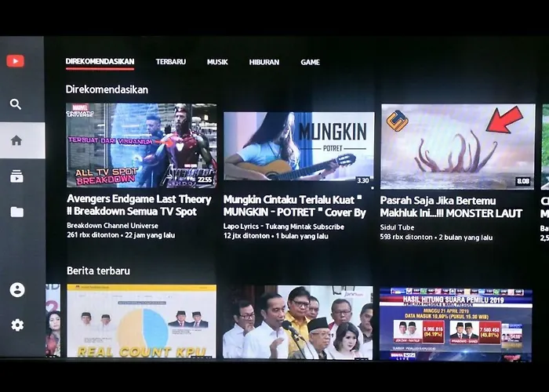
Task: Open the settings gear icon
Action: [x=17, y=325]
